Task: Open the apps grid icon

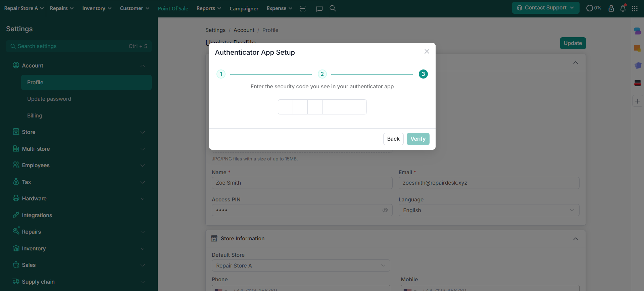Action: (x=635, y=8)
